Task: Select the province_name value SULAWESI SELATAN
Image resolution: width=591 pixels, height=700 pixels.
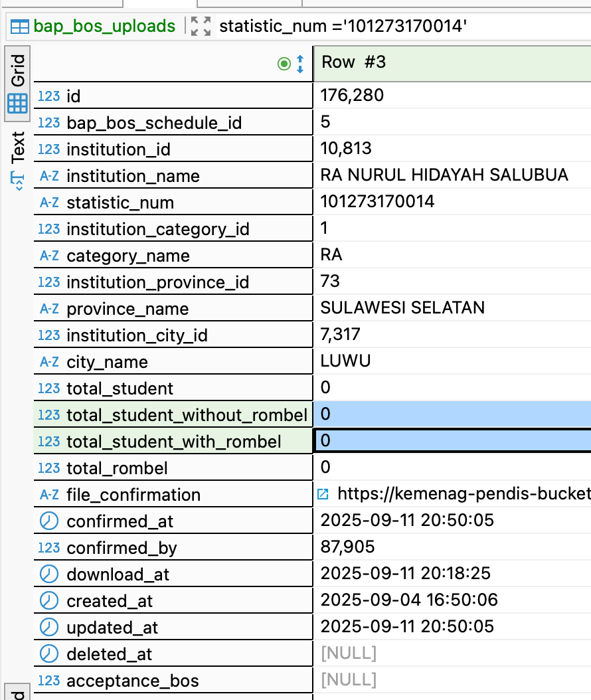Action: (402, 307)
